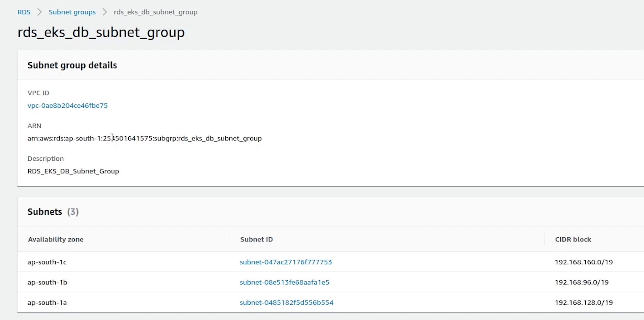Open the Subnet groups breadcrumb link
This screenshot has width=644, height=320.
72,12
